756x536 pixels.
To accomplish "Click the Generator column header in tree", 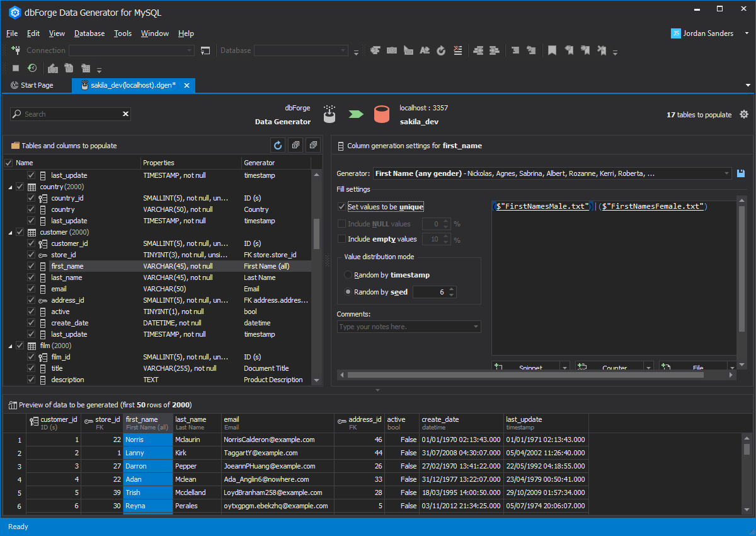I will coord(277,163).
